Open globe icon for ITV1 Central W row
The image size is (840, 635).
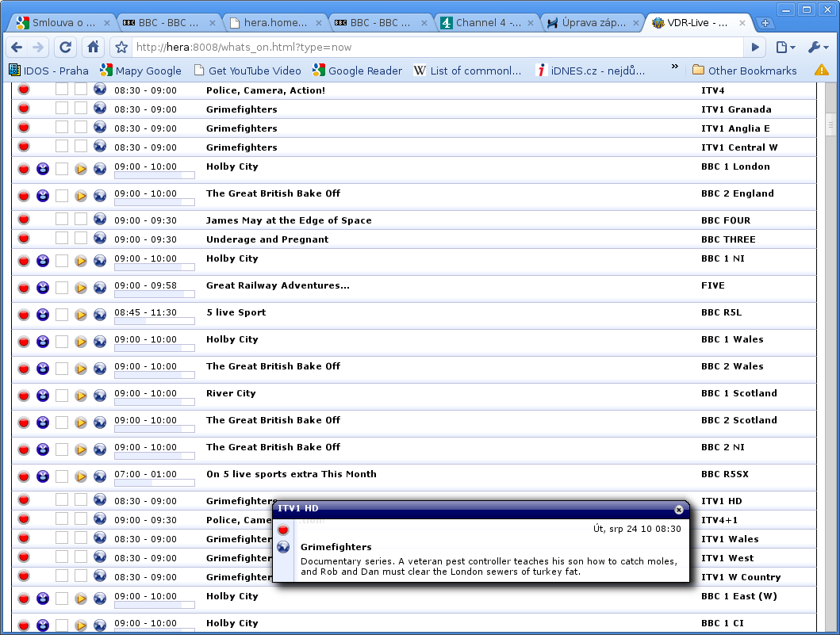(100, 146)
